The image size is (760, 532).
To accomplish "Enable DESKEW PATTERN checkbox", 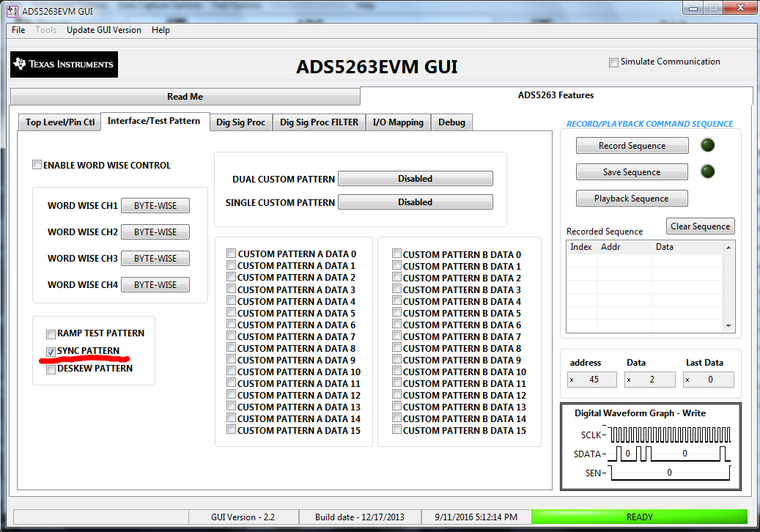I will (51, 369).
